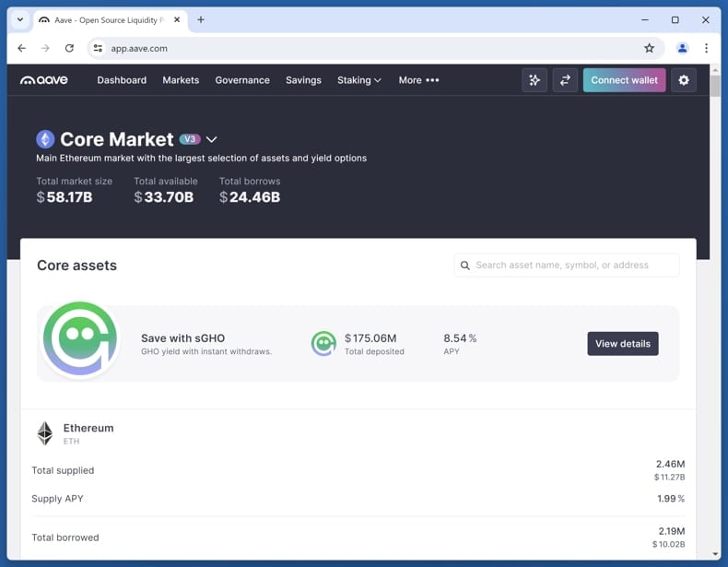Click the $33.70B total available value
Viewport: 728px width, 567px height.
point(164,197)
